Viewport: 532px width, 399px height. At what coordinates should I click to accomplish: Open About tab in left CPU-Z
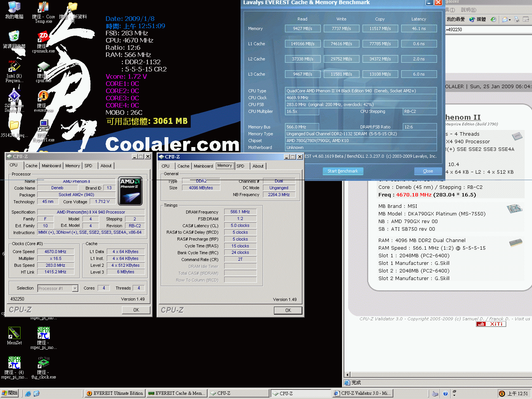[x=106, y=166]
